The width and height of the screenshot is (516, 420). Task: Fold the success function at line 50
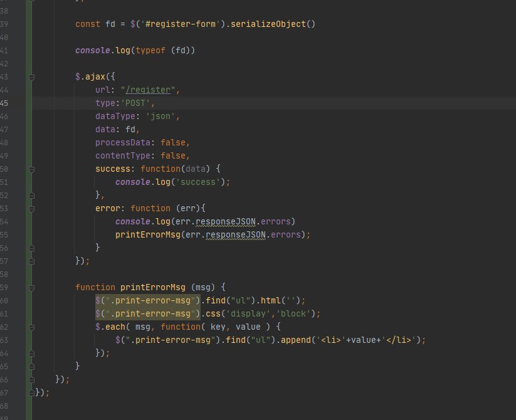tap(31, 169)
